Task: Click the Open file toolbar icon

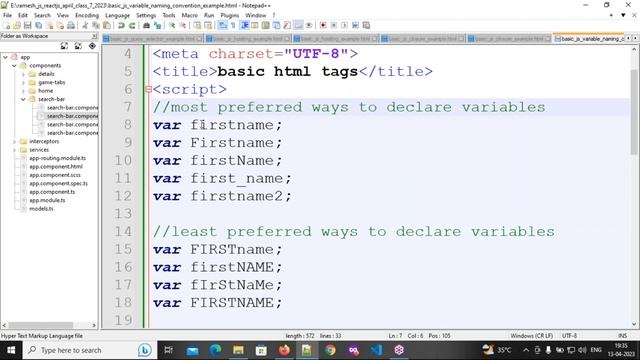Action: click(x=17, y=25)
